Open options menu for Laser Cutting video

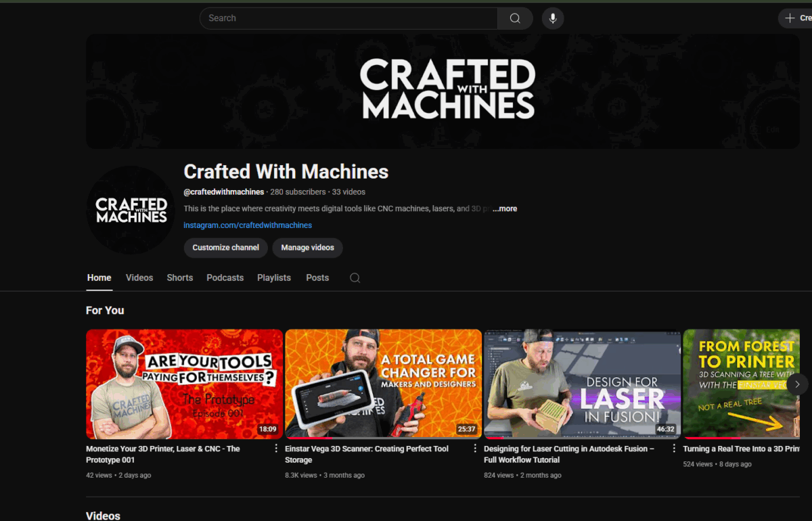[674, 449]
